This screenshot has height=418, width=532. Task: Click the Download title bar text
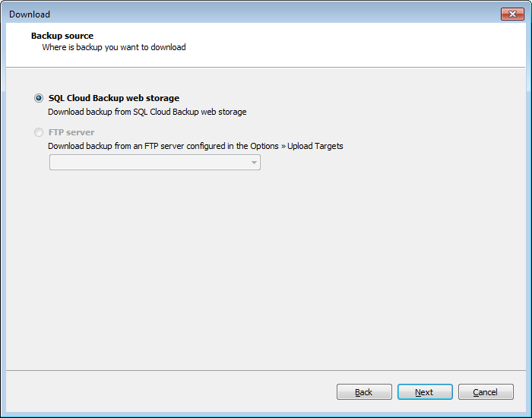tap(30, 14)
